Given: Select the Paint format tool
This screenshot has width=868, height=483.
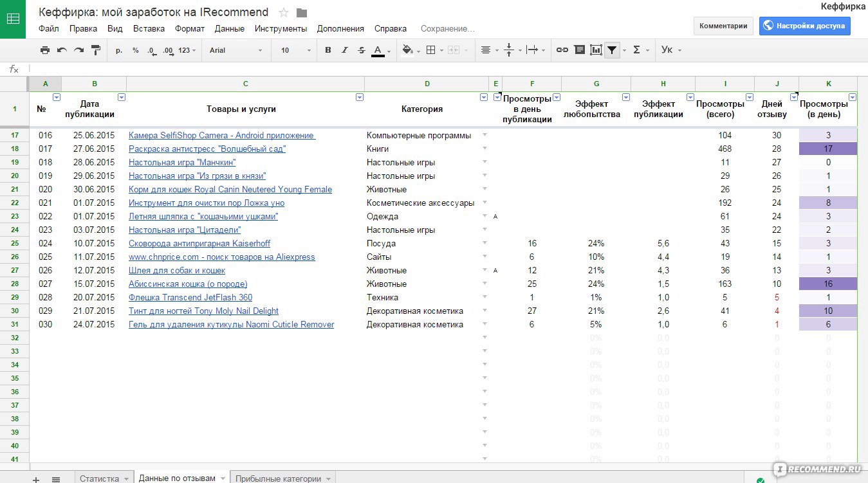Looking at the screenshot, I should click(96, 50).
